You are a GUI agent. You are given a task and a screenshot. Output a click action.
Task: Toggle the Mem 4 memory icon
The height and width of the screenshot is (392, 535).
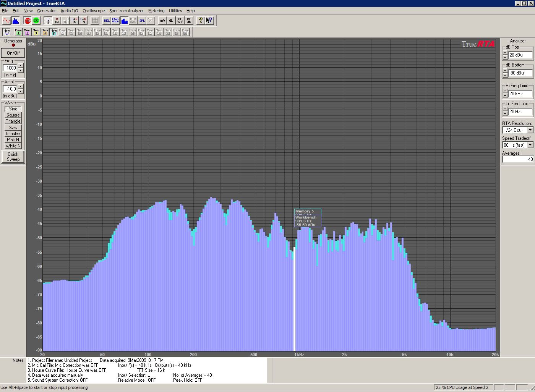(45, 32)
